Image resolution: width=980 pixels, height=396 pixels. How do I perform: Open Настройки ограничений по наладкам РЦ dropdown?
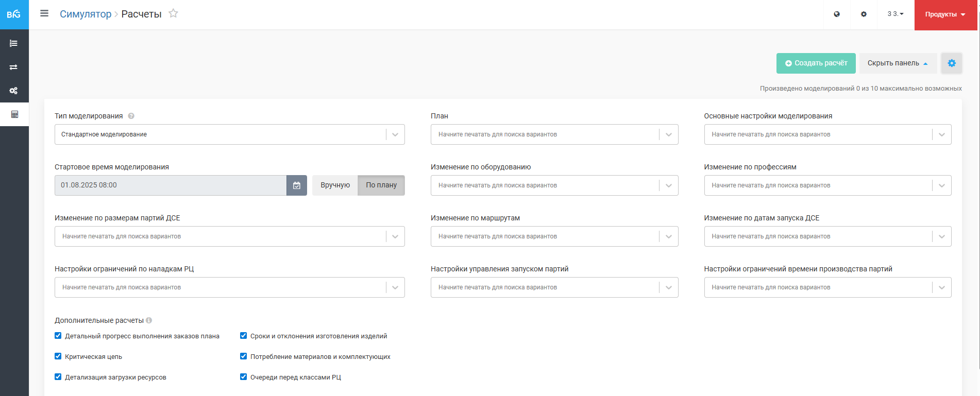230,287
